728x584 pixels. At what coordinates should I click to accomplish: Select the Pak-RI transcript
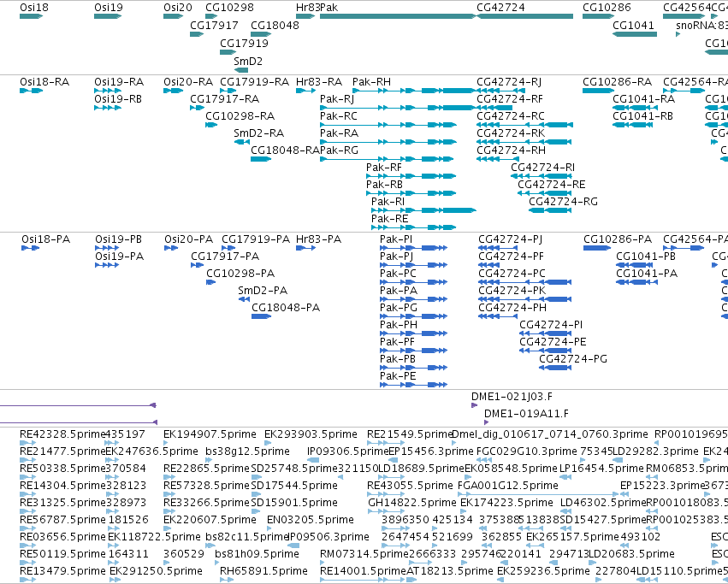pos(424,210)
